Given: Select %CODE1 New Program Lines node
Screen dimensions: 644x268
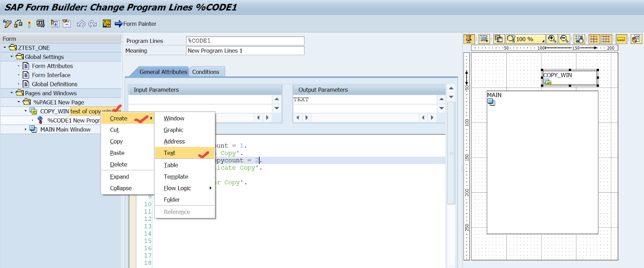Looking at the screenshot, I should tap(73, 120).
